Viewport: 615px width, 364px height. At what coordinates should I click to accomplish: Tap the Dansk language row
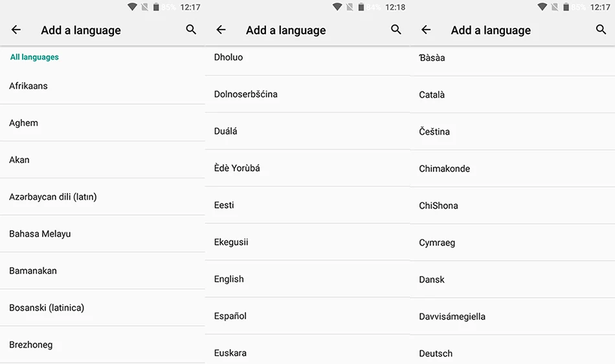[x=512, y=279]
